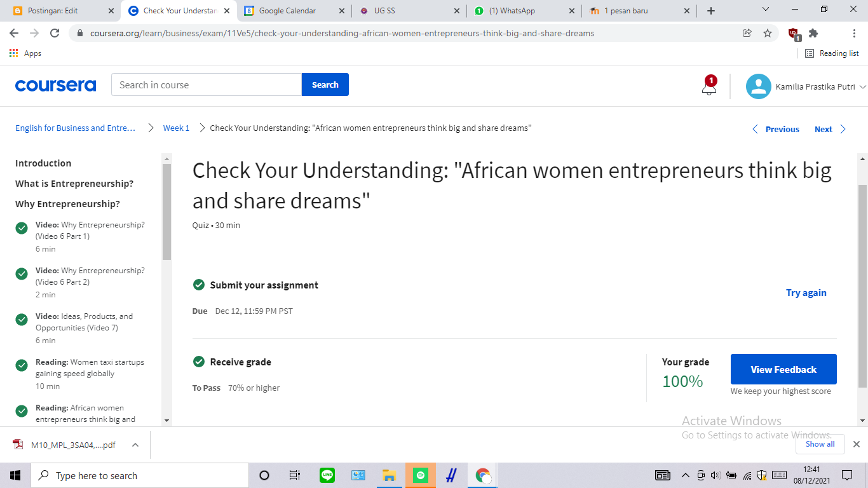868x488 pixels.
Task: Open the browser extensions puzzle icon
Action: pos(813,33)
